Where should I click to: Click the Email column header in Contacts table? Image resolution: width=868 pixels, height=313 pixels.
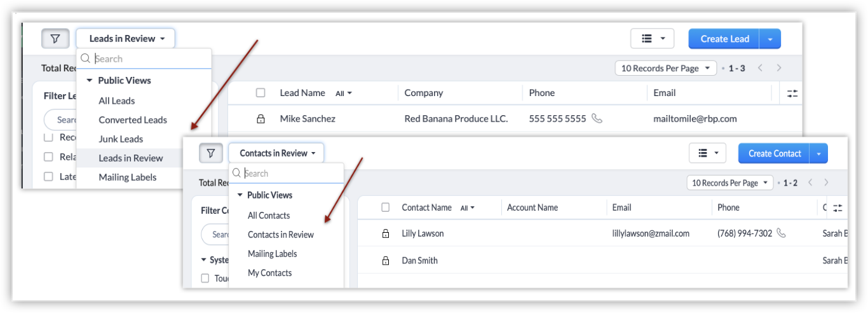(622, 207)
